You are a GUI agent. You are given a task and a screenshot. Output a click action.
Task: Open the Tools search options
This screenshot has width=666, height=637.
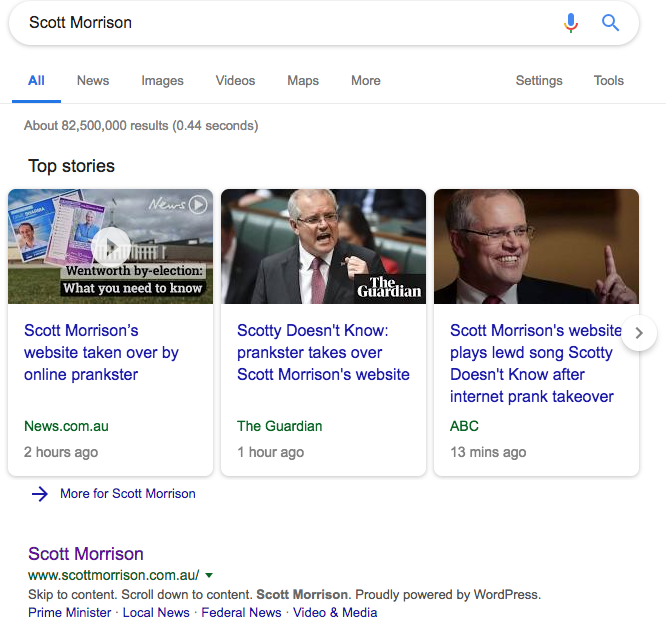[608, 81]
